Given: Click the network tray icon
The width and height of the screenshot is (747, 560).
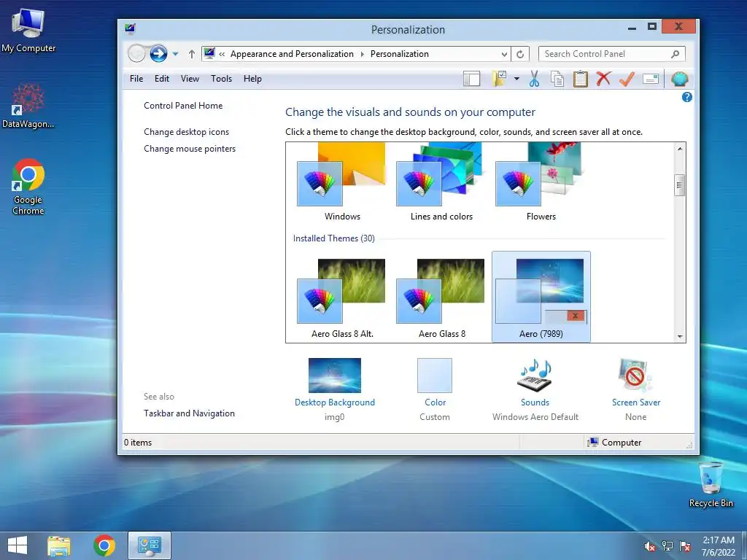Looking at the screenshot, I should click(667, 547).
